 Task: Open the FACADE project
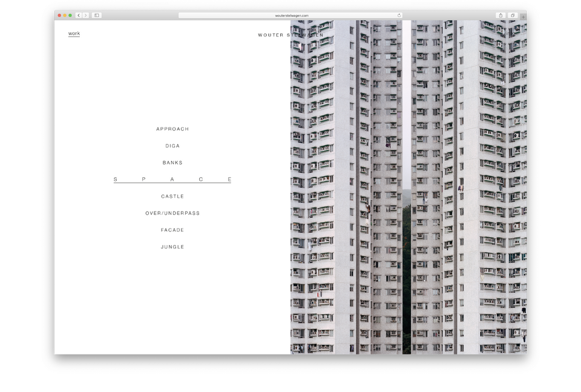click(x=172, y=230)
